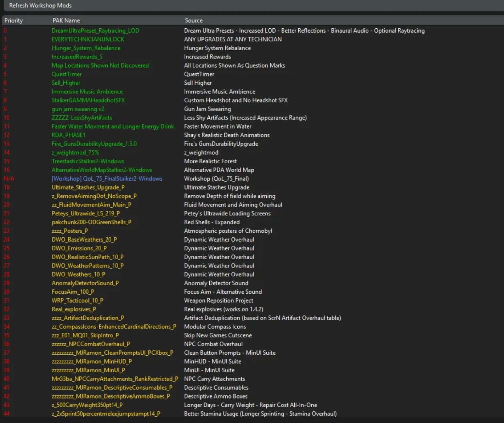Screen dimensions: 504x423
Task: Click the WRP_Tacticool_10_P entry
Action: click(x=77, y=300)
